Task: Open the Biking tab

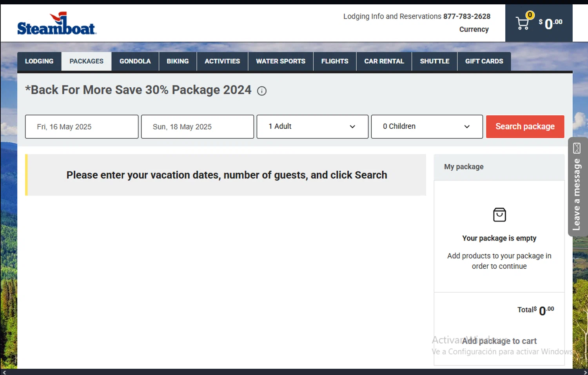Action: click(178, 61)
